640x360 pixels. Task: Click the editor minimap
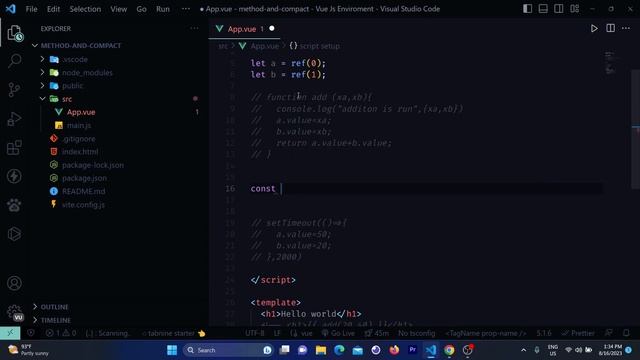pos(610,63)
